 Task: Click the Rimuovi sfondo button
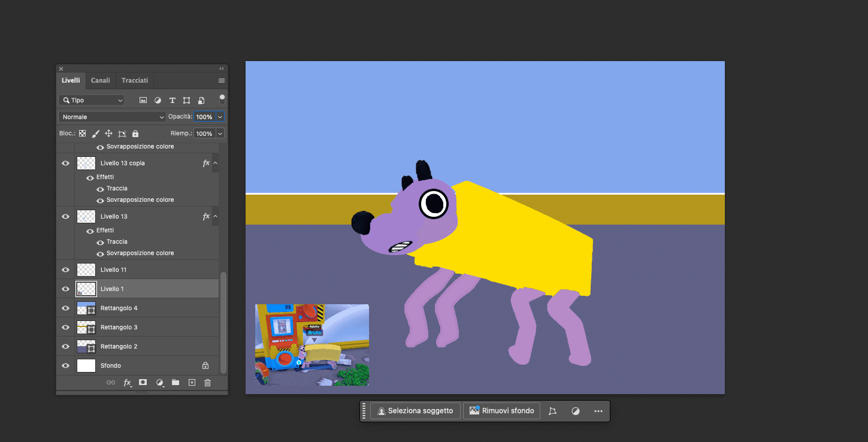[502, 411]
